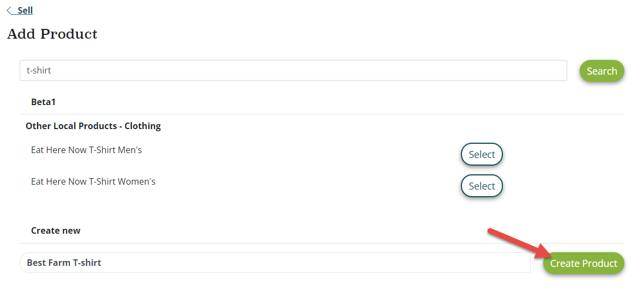Click the typed t-shirt text in search box
Viewport: 644px width, 292px height.
point(39,70)
